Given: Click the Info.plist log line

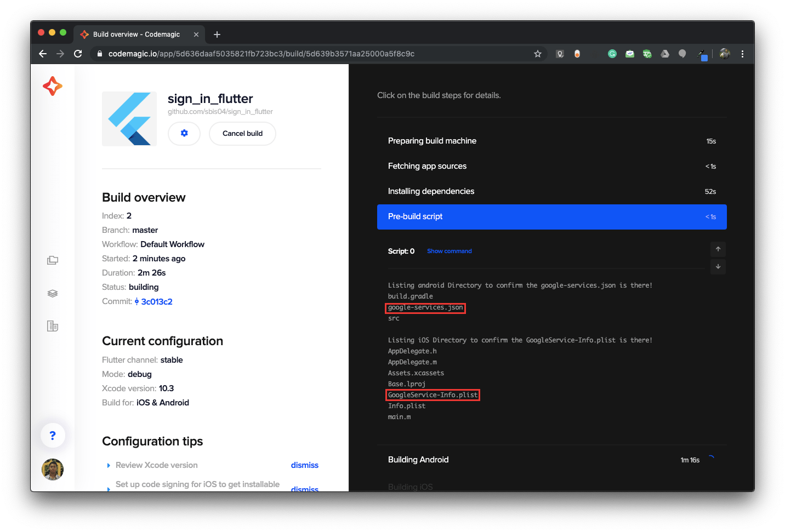Looking at the screenshot, I should point(407,406).
